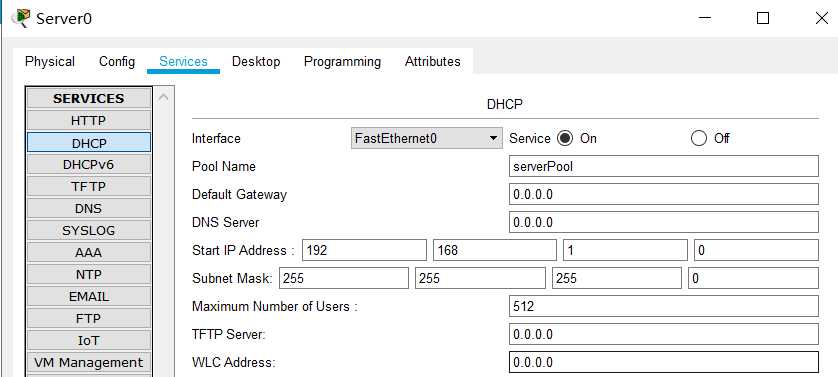Click Subnet Mask first octet field
The width and height of the screenshot is (838, 377).
344,278
